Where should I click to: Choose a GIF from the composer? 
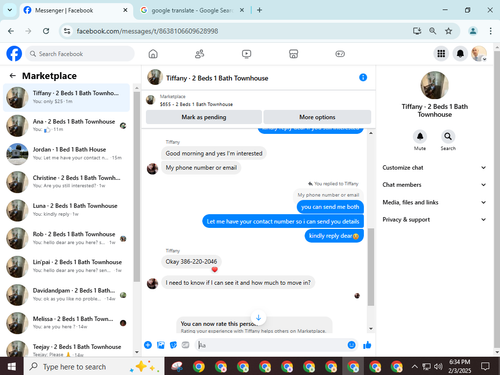click(x=185, y=345)
